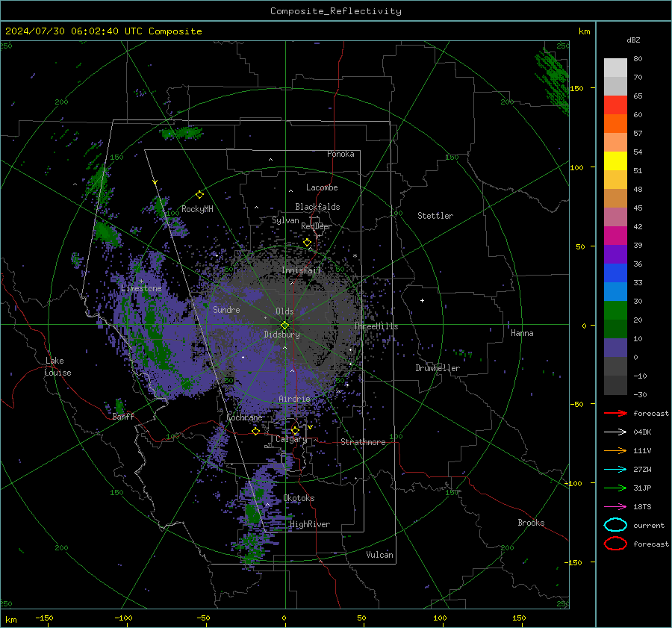Click the Olds city label
Viewport: 672px width, 628px height.
pyautogui.click(x=284, y=311)
